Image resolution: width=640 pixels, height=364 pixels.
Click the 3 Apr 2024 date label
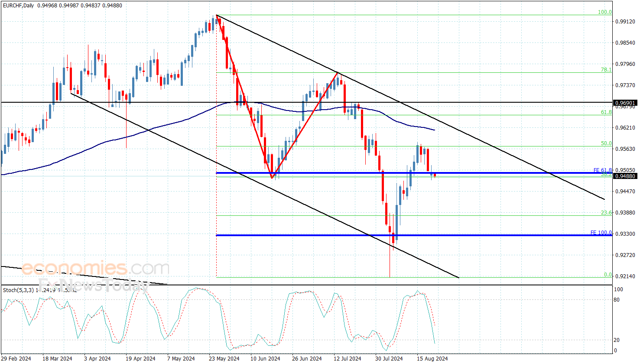click(97, 358)
